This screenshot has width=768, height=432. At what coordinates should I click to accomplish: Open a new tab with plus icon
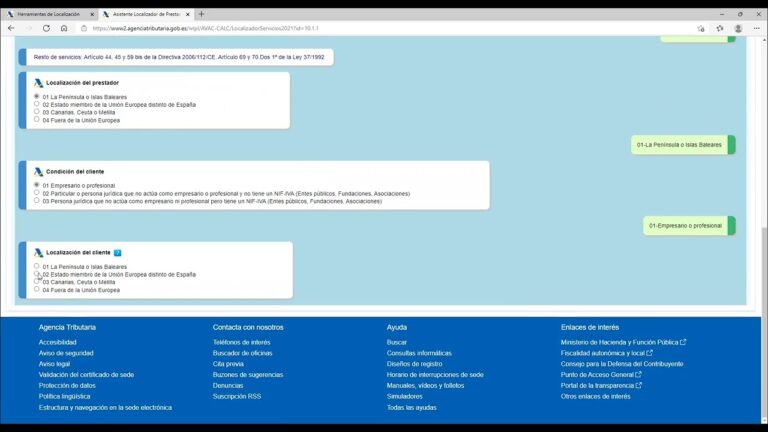(201, 14)
